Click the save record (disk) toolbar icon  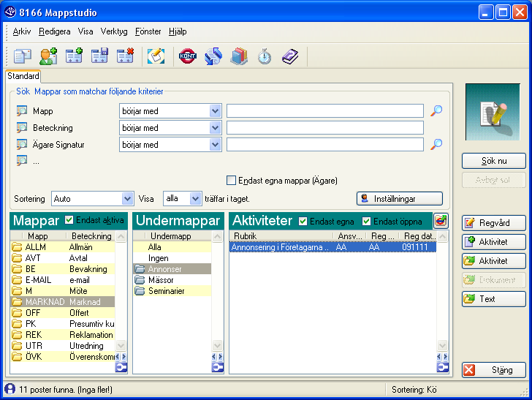click(99, 56)
